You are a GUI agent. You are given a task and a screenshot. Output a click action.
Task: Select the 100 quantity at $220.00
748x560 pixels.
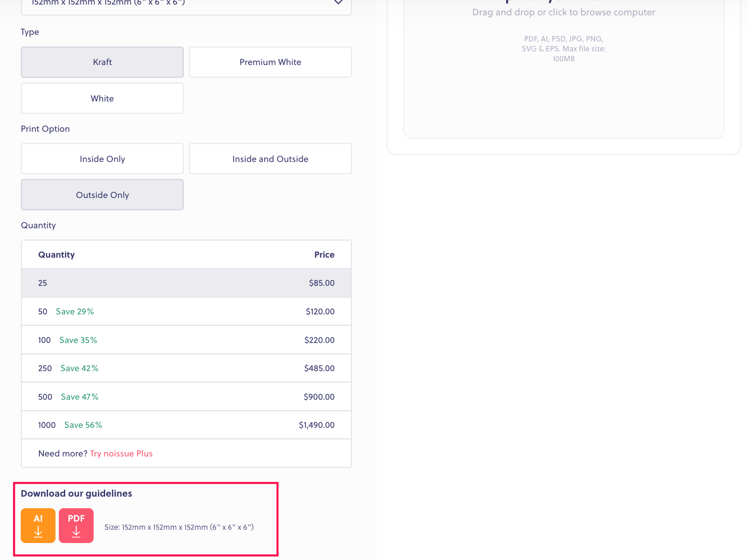(x=186, y=340)
